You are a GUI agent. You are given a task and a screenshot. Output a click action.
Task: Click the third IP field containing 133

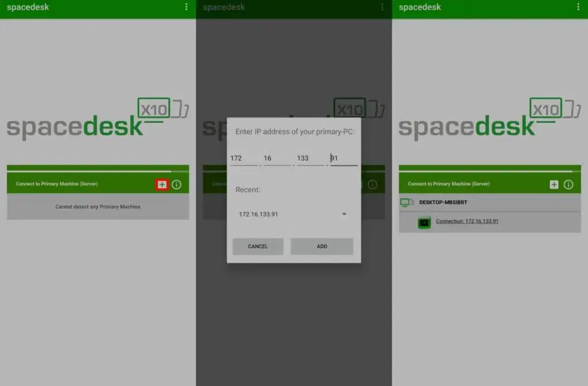(x=311, y=158)
